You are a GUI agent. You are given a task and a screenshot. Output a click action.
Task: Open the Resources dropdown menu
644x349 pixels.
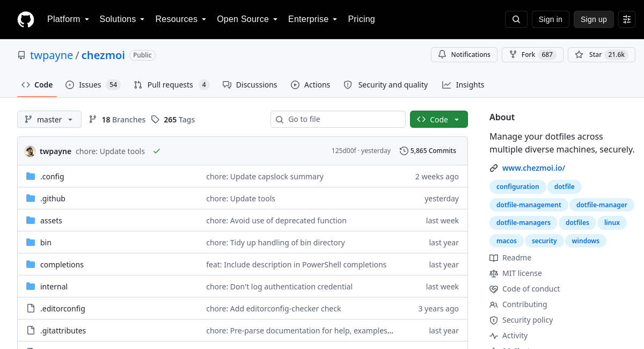181,19
